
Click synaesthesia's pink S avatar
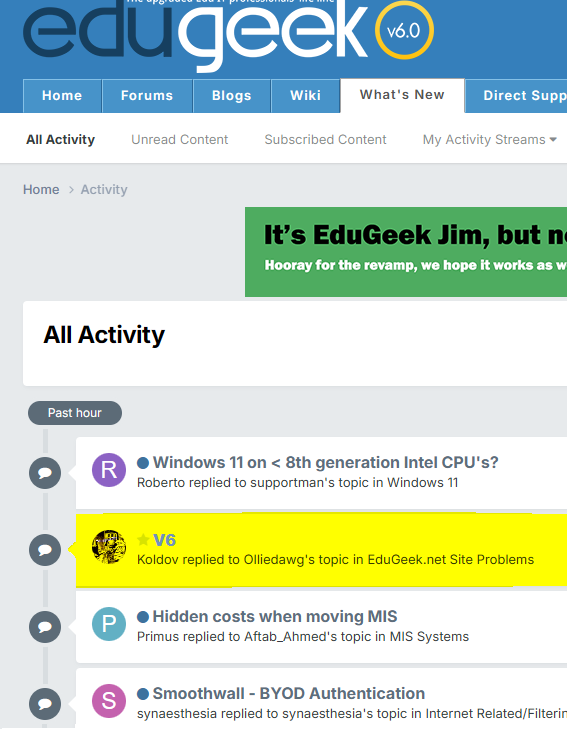pos(109,701)
